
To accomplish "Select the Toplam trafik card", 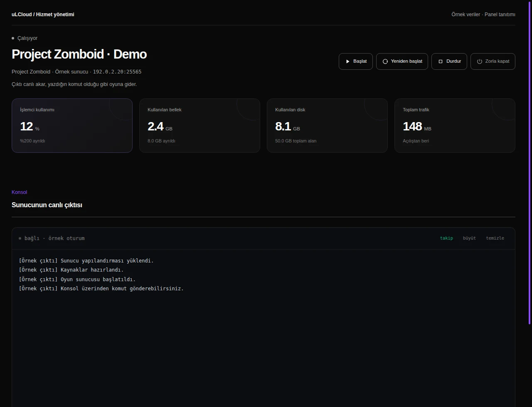I will (x=455, y=125).
